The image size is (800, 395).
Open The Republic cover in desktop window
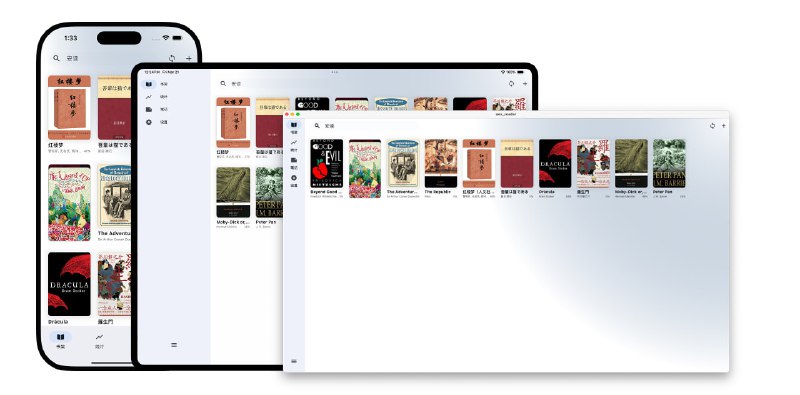pos(441,163)
